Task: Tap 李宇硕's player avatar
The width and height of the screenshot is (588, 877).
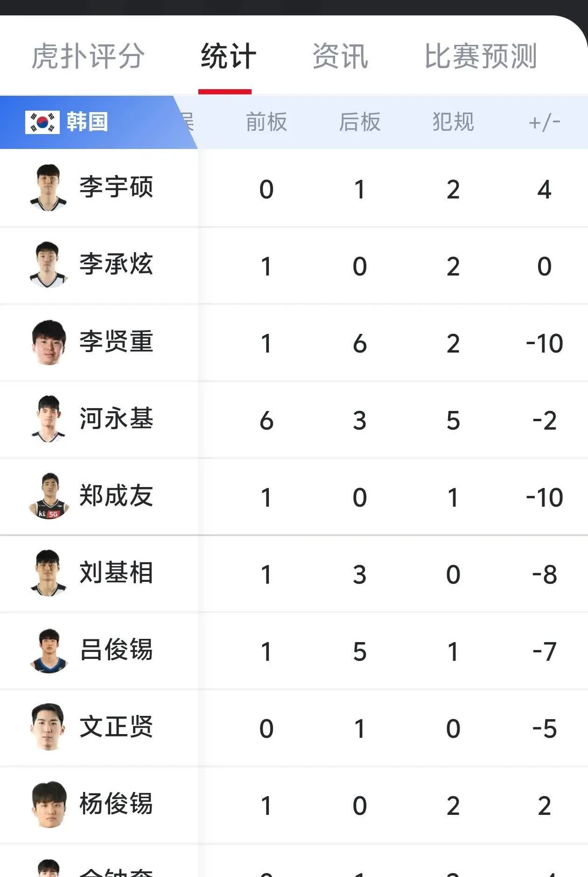Action: 49,188
